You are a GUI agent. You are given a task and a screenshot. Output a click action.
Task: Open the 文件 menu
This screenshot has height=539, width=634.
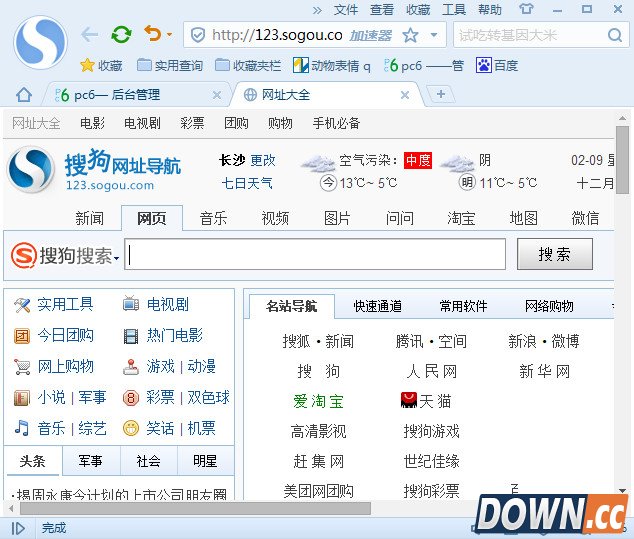point(346,9)
